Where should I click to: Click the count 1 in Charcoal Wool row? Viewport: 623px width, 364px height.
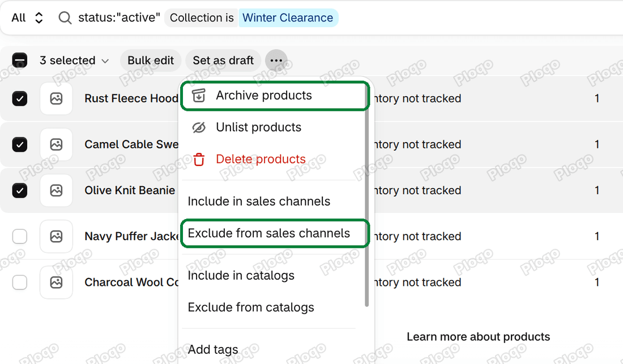pyautogui.click(x=597, y=282)
